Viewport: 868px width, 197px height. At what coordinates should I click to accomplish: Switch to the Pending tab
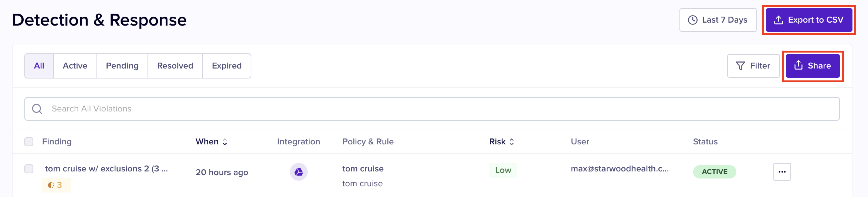pyautogui.click(x=122, y=66)
